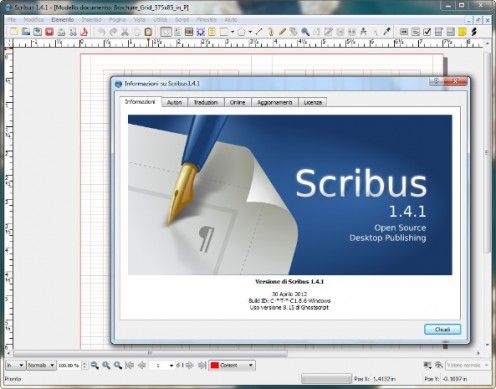The width and height of the screenshot is (496, 389).
Task: Click the PDF Check Box tool
Action: point(427,32)
